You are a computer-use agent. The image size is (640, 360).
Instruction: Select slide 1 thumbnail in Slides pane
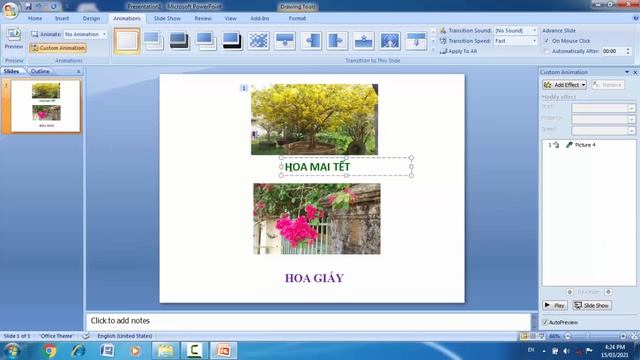tap(46, 106)
